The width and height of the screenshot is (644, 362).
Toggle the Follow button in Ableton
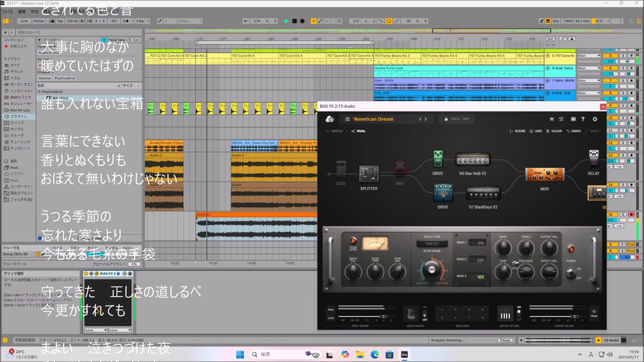(39, 21)
